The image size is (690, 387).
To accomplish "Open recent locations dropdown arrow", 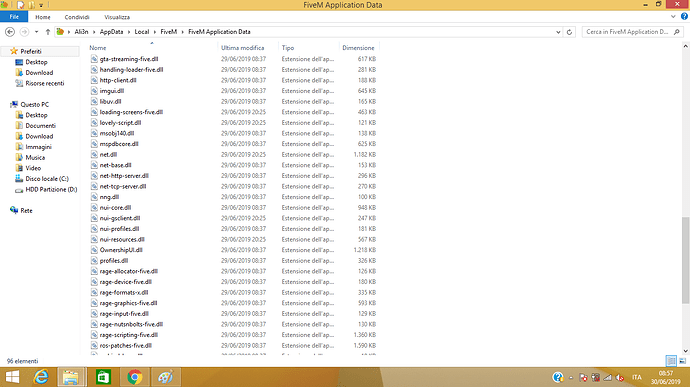I will point(37,32).
